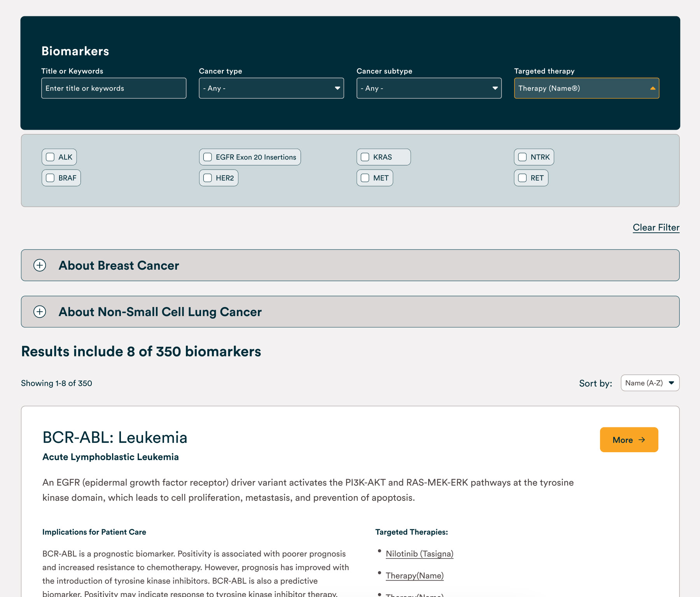Viewport: 700px width, 597px height.
Task: Click the Title or Keywords input field
Action: tap(114, 88)
